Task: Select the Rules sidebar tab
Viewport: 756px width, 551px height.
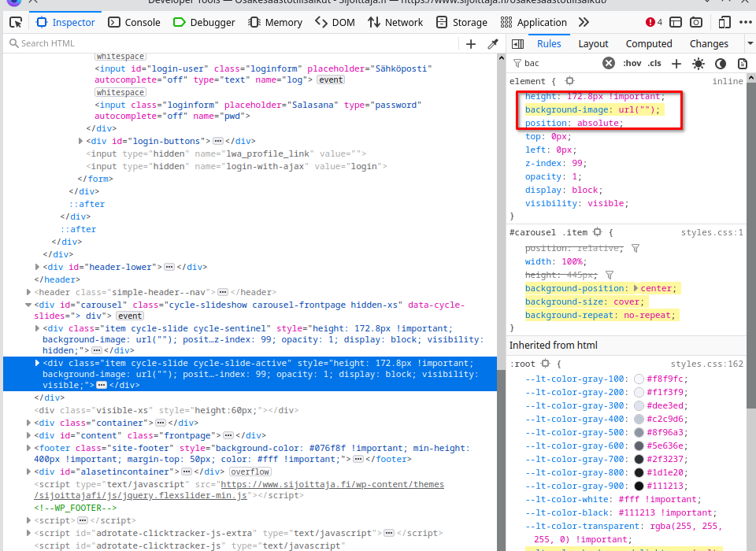Action: (x=549, y=44)
